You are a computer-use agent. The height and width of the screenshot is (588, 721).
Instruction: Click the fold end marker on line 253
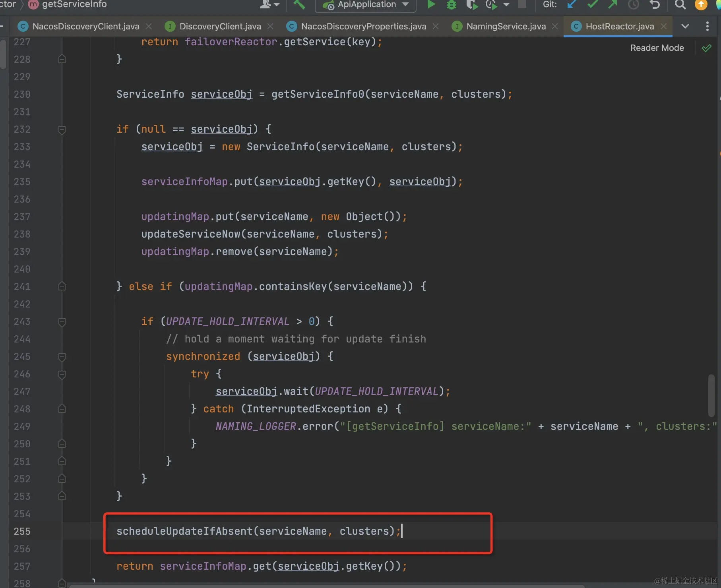[x=62, y=497]
